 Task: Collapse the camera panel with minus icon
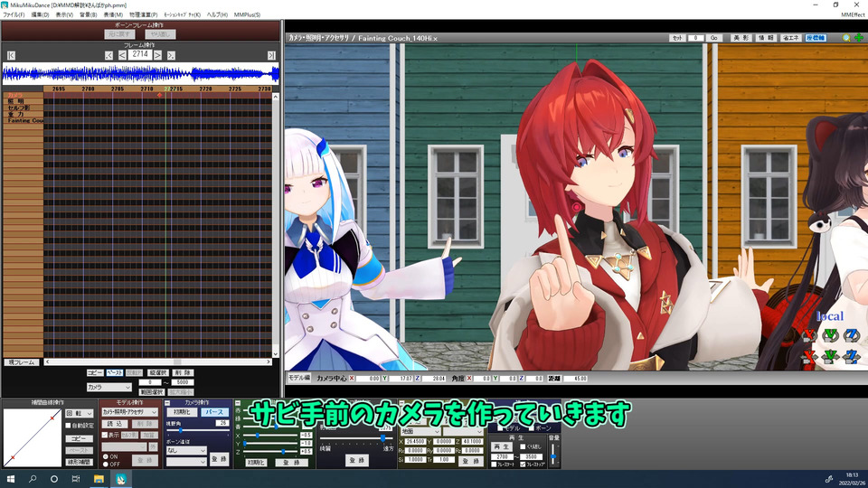pos(167,403)
